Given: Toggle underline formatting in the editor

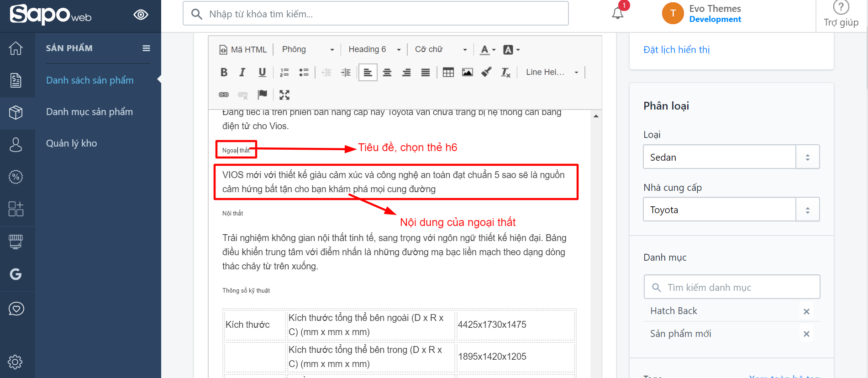Looking at the screenshot, I should coord(262,72).
